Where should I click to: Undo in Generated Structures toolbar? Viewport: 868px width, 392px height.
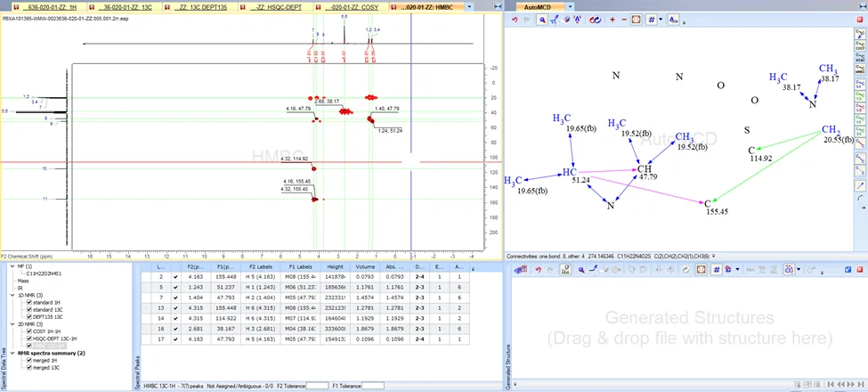(x=538, y=270)
